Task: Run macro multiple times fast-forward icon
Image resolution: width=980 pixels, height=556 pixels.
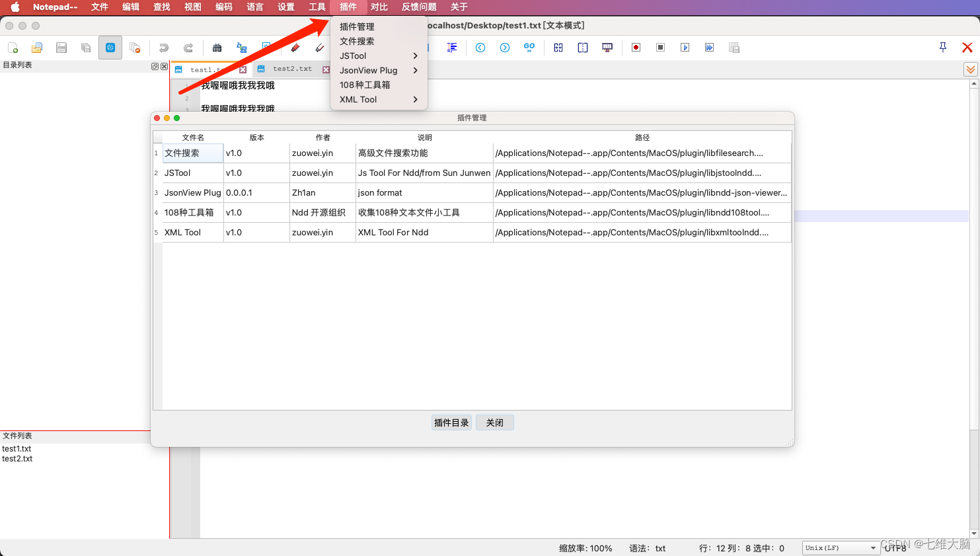Action: (x=709, y=48)
